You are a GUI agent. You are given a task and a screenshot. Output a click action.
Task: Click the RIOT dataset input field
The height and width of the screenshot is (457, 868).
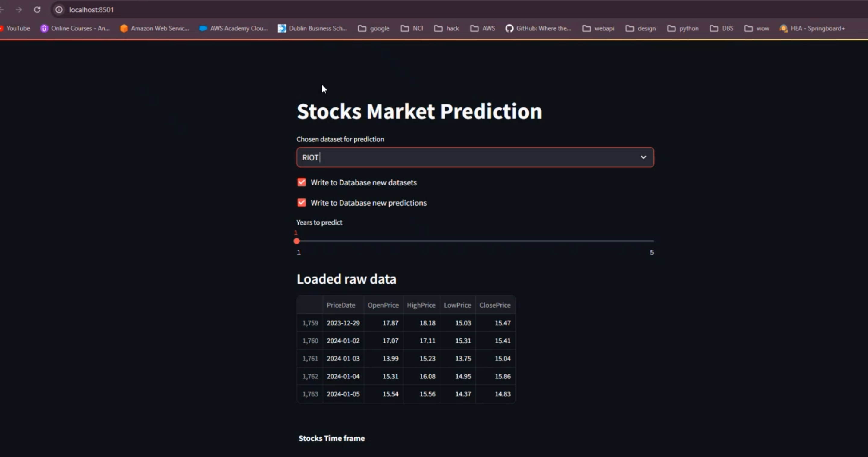pyautogui.click(x=465, y=157)
